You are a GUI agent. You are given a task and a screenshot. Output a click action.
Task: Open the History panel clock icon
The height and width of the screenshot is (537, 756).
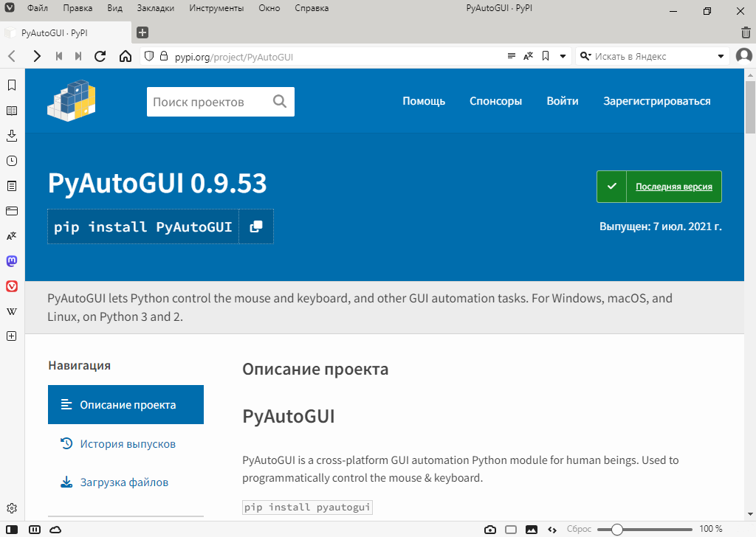click(11, 161)
